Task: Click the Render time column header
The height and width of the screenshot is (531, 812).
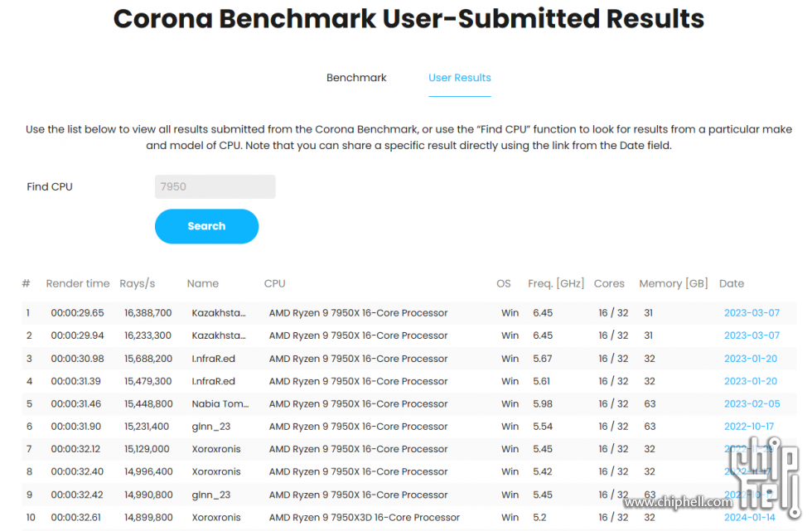Action: click(78, 283)
